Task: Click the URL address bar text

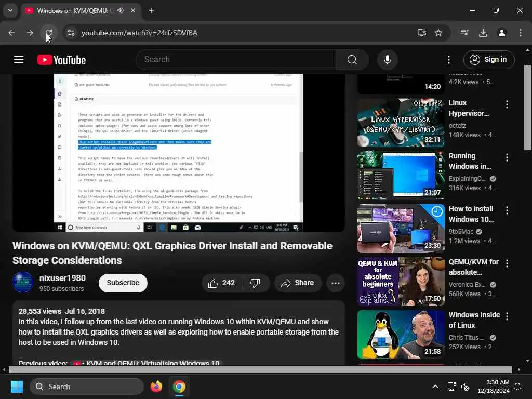Action: pyautogui.click(x=139, y=33)
